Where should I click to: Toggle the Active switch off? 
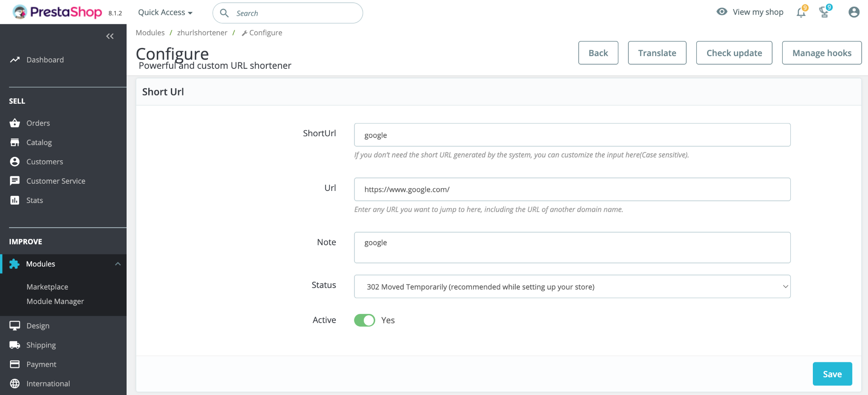coord(364,320)
